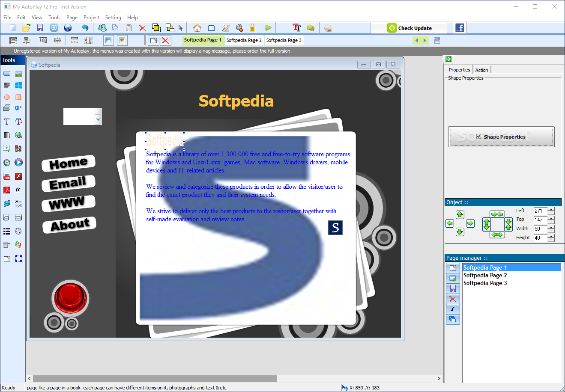Rename page with the I icon in Page manager
The width and height of the screenshot is (565, 392).
pyautogui.click(x=453, y=309)
